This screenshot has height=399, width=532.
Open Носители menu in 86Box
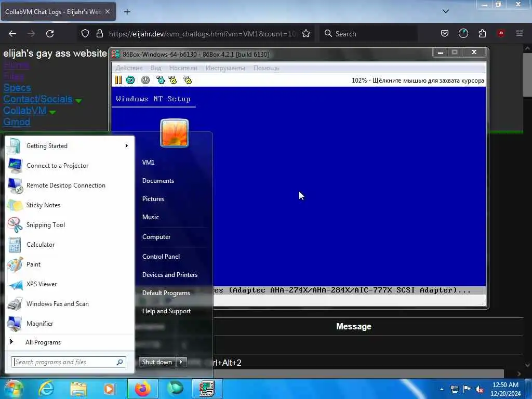coord(183,68)
